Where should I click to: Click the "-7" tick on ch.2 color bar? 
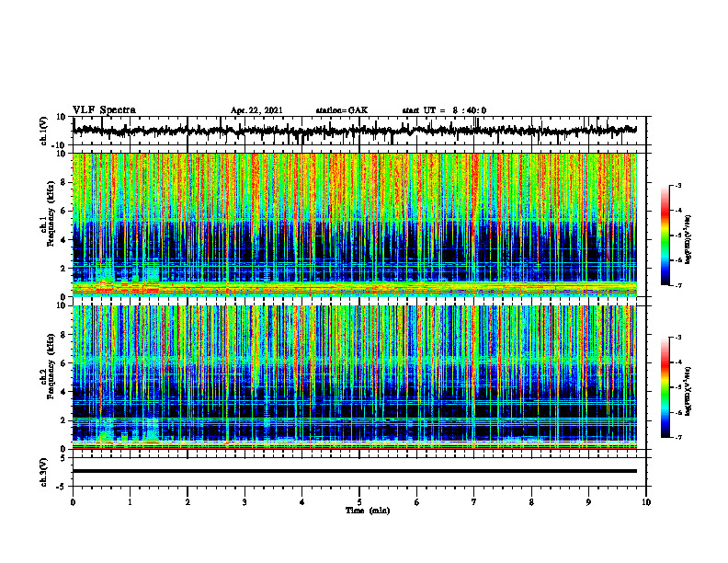pos(677,437)
